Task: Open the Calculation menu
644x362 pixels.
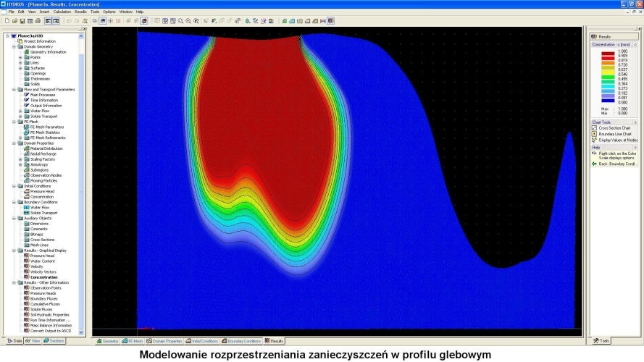Action: pos(62,12)
